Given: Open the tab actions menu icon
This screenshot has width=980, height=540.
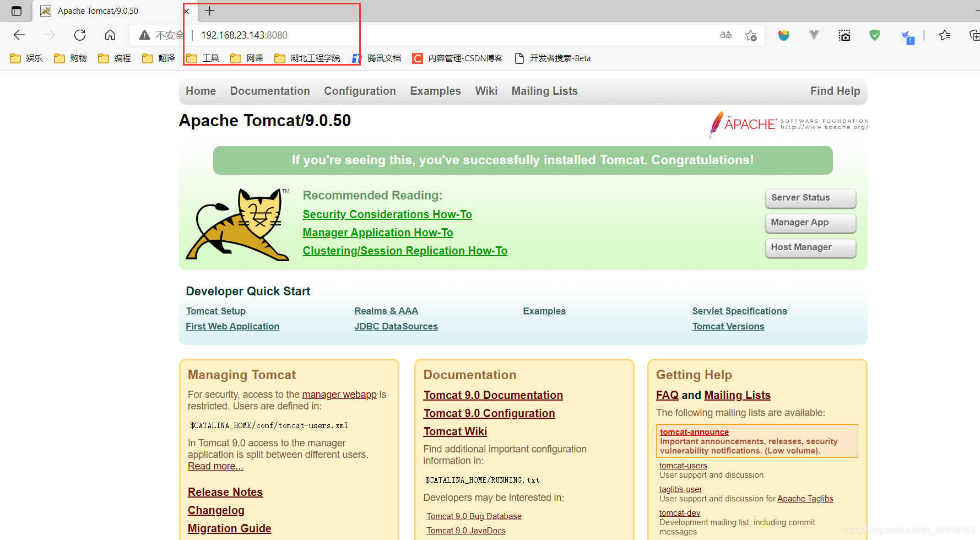Looking at the screenshot, I should pyautogui.click(x=17, y=11).
